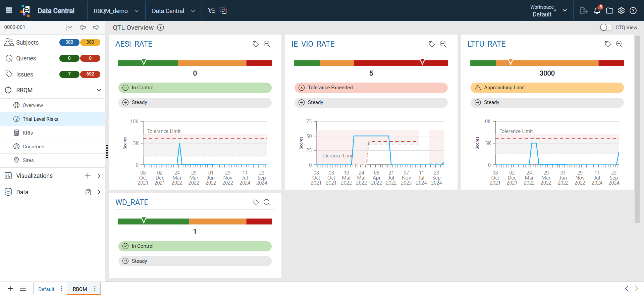Click the line chart icon beside 0003-001
The width and height of the screenshot is (644, 295).
[69, 28]
